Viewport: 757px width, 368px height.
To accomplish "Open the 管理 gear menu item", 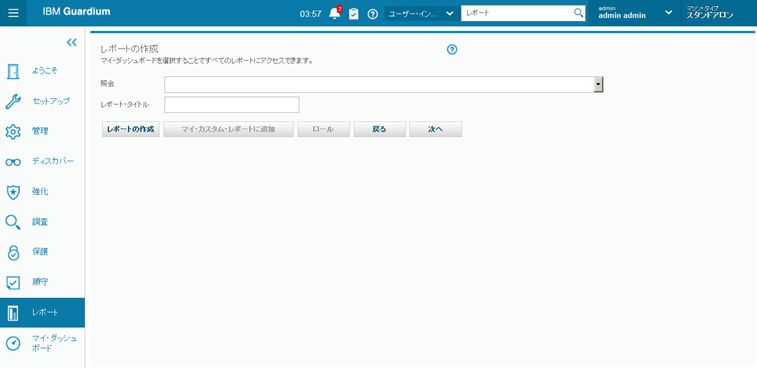I will tap(42, 131).
